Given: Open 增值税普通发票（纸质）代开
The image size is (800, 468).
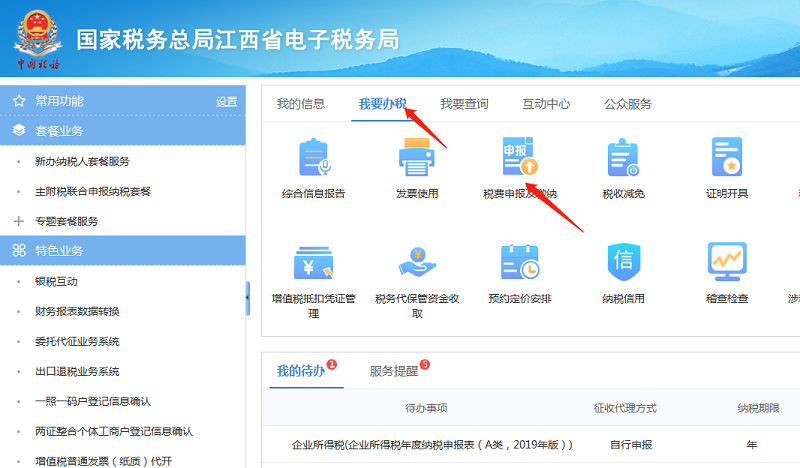Looking at the screenshot, I should coord(104,461).
